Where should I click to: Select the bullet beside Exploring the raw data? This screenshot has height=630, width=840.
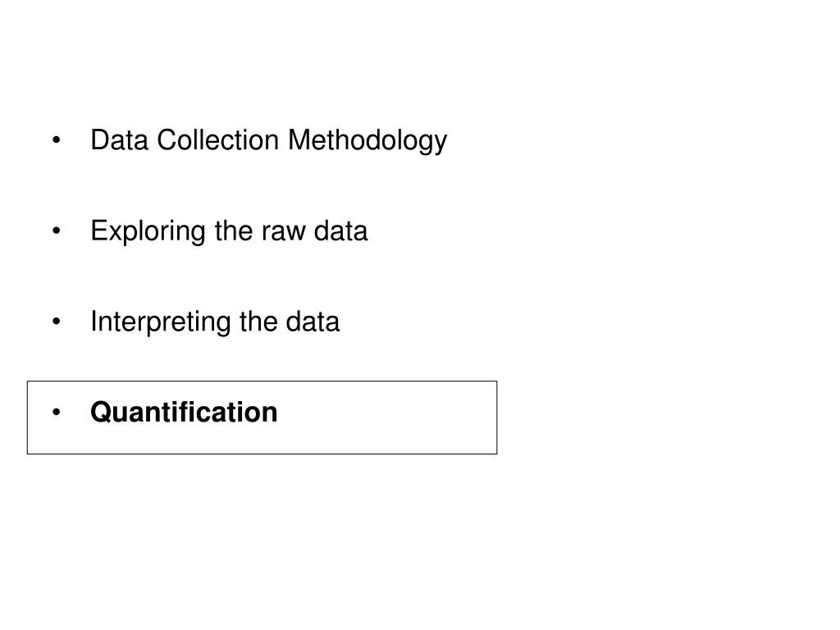click(x=57, y=231)
